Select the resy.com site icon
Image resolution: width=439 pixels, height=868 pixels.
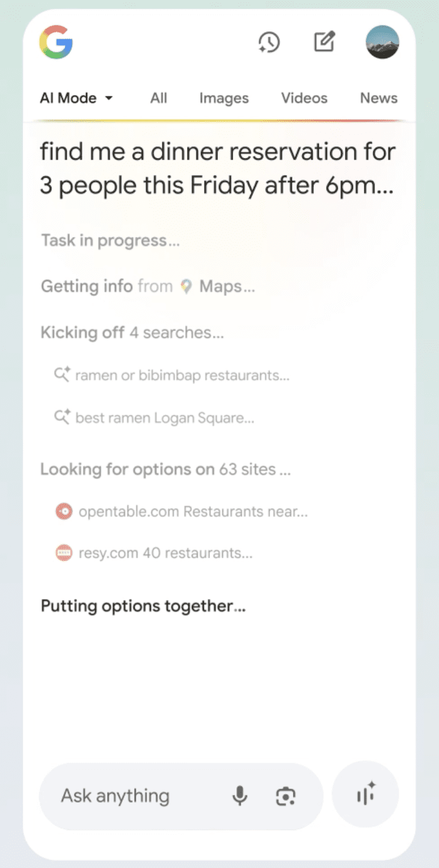point(64,553)
